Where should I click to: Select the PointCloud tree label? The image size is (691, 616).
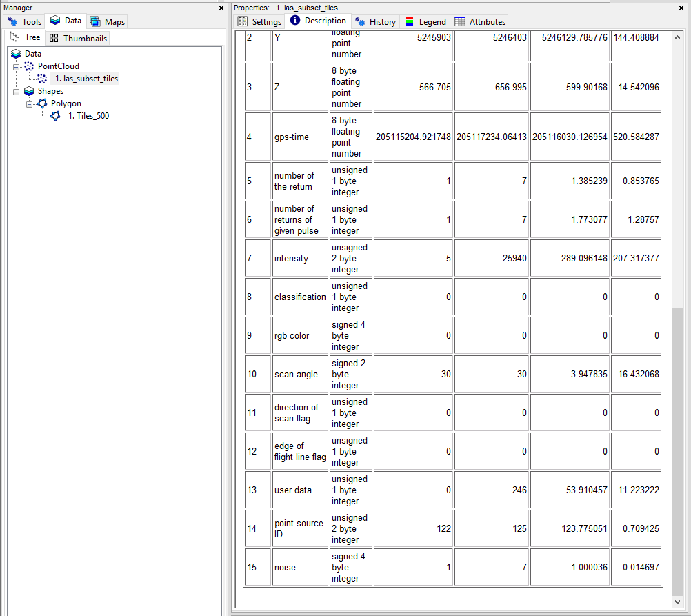point(59,66)
